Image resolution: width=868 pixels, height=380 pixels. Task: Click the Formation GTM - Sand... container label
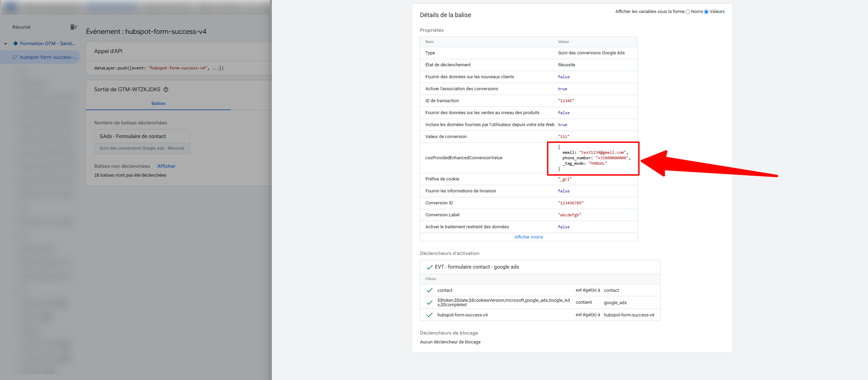pos(47,43)
